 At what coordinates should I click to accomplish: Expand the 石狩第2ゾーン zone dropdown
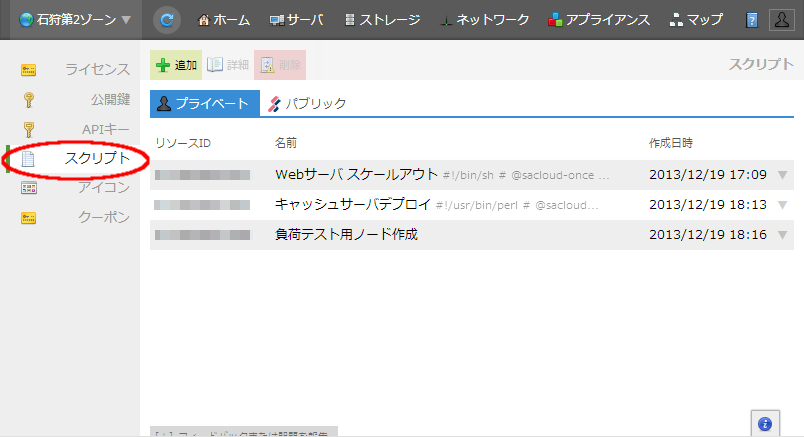[x=68, y=19]
